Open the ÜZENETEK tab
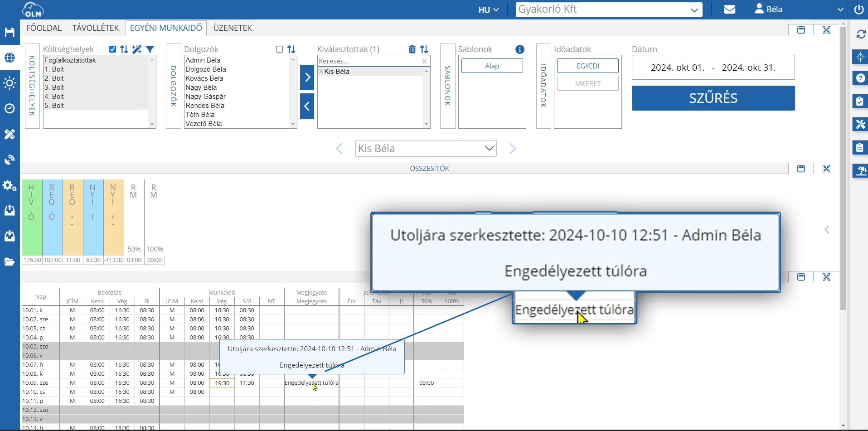Screen dimensions: 868x431 (x=233, y=28)
